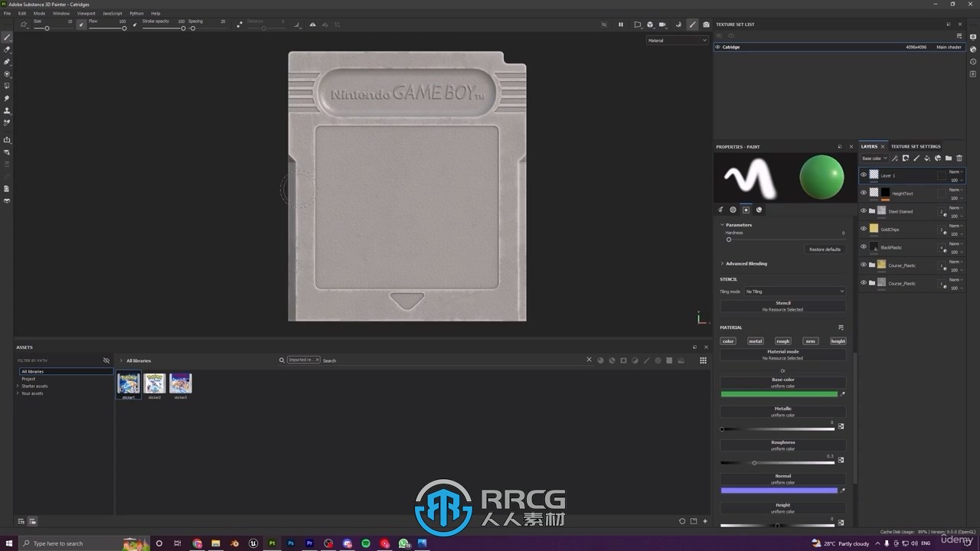Select the Eraser tool
This screenshot has height=551, width=980.
tap(7, 49)
